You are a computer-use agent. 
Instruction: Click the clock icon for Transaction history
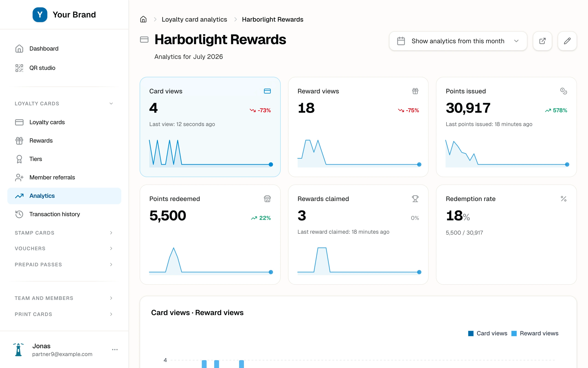point(19,214)
